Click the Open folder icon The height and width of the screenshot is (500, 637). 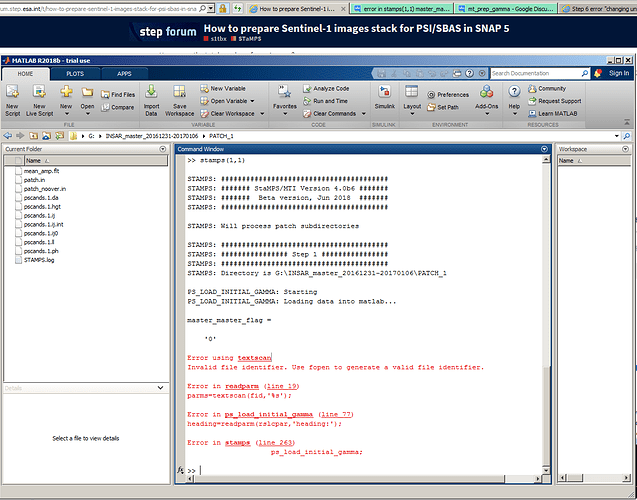pos(87,92)
